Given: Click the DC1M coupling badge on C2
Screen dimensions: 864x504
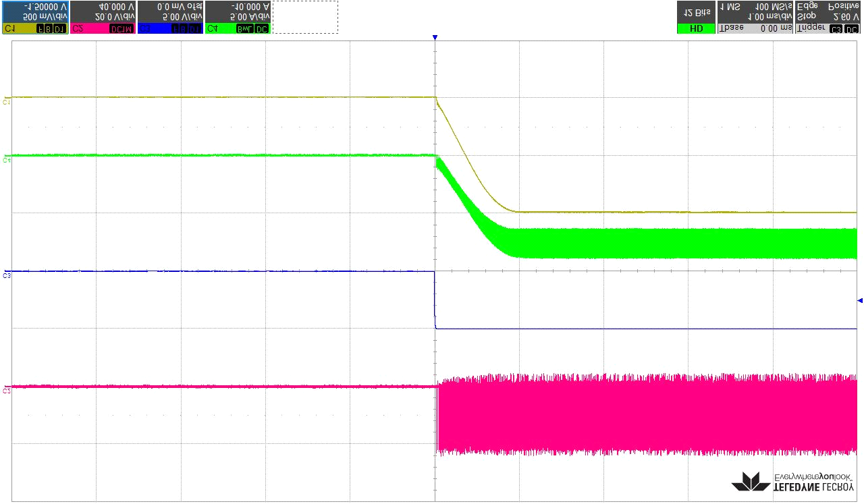Looking at the screenshot, I should [x=122, y=29].
